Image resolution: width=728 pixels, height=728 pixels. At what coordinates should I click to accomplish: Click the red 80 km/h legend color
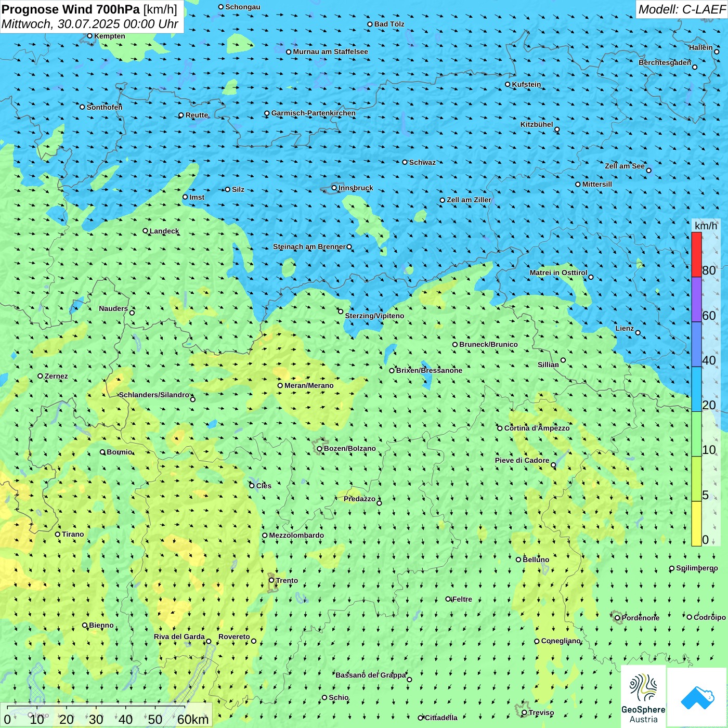[x=696, y=254]
